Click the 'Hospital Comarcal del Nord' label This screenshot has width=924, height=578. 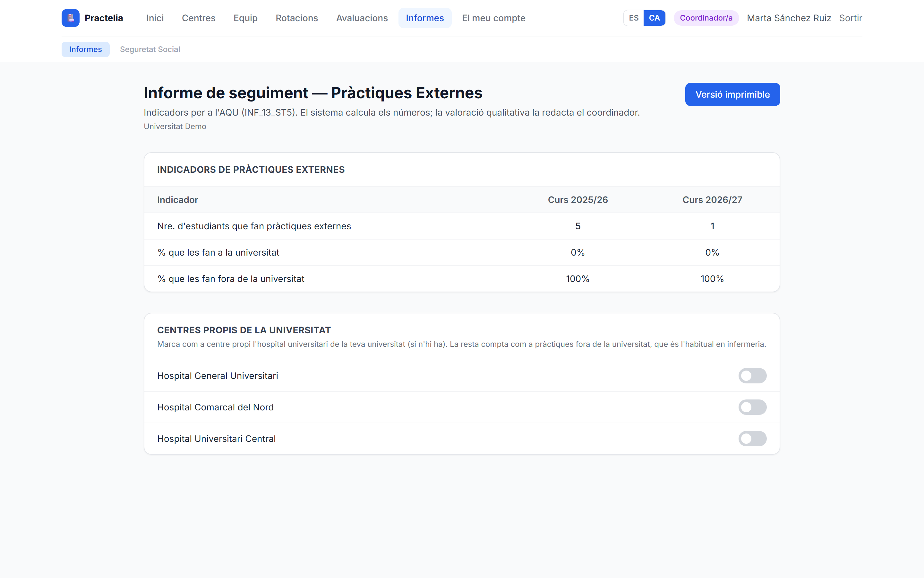pos(215,407)
